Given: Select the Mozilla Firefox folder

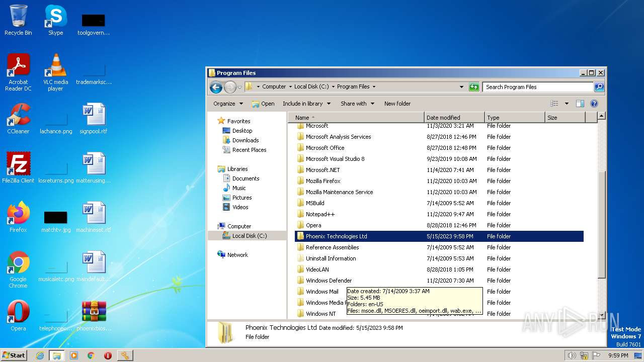Looking at the screenshot, I should (323, 181).
